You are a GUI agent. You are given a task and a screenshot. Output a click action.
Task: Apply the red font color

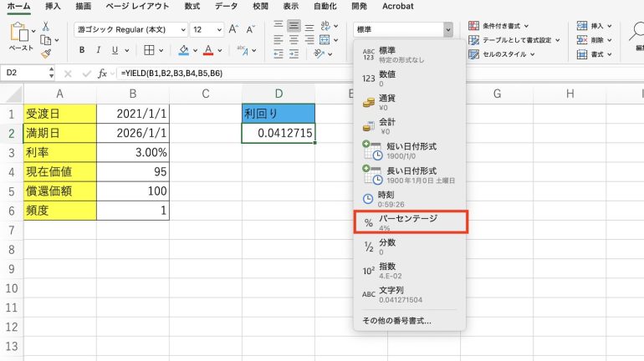tap(208, 50)
